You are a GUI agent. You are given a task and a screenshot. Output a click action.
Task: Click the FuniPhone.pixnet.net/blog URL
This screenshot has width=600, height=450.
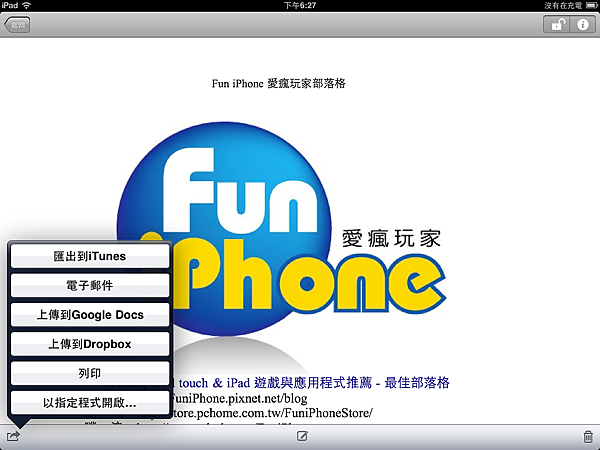239,398
